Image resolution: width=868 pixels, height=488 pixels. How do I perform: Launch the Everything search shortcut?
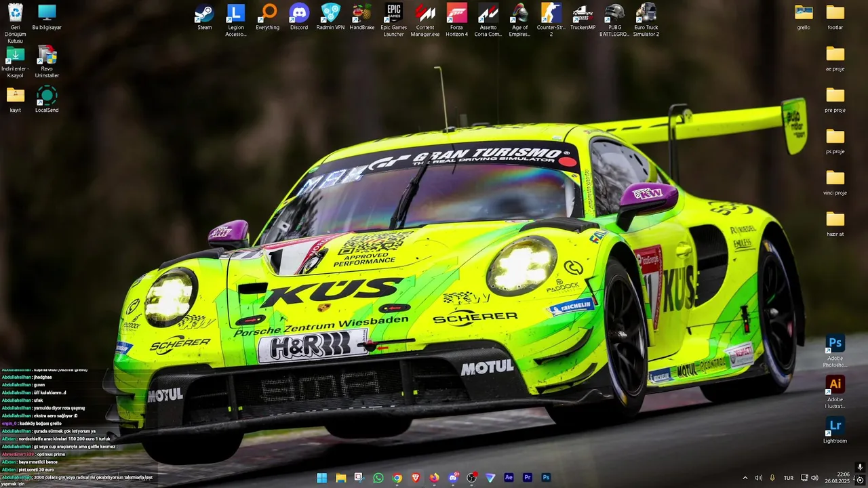click(x=268, y=17)
